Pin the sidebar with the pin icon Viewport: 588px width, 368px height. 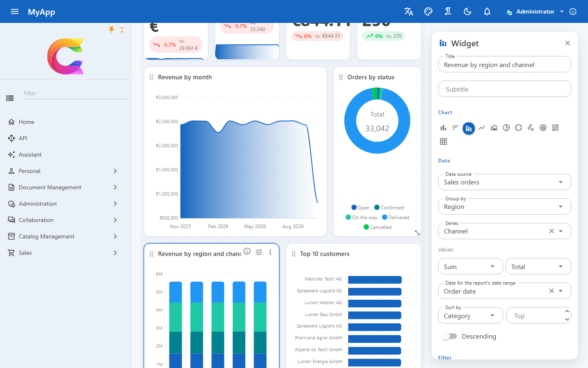(111, 29)
